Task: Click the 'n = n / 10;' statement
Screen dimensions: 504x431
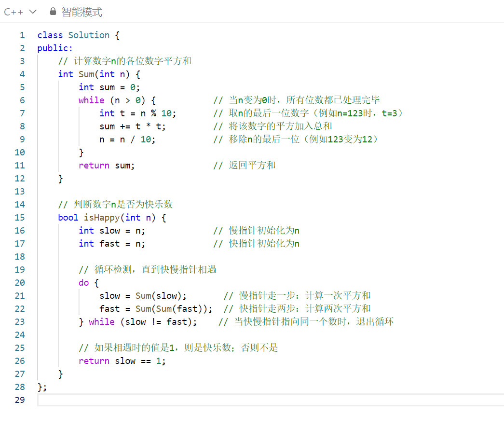Action: pos(127,139)
